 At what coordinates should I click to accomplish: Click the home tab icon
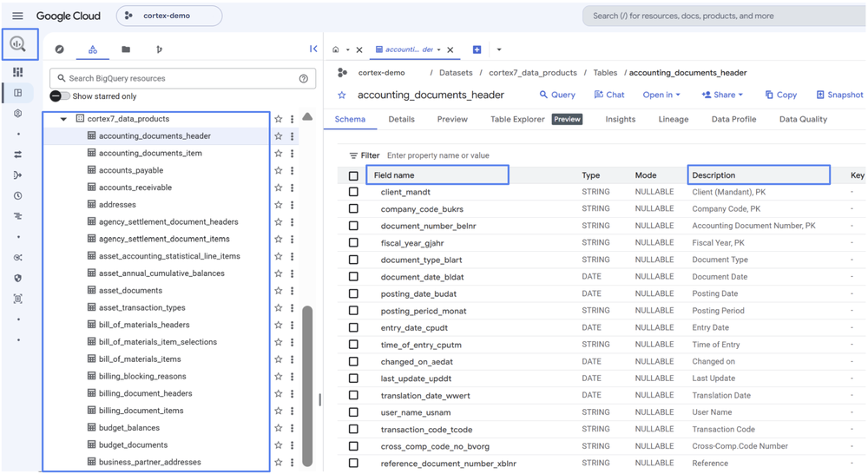coord(335,49)
